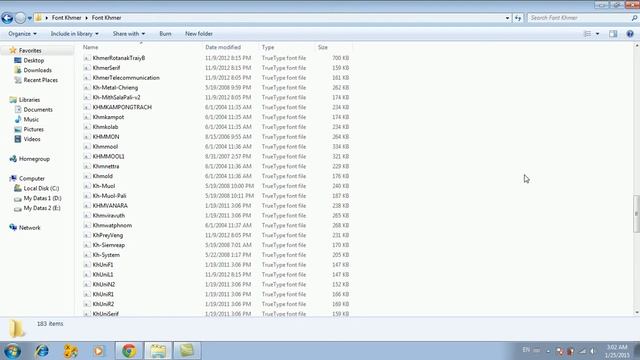Change your view icon in toolbar
The height and width of the screenshot is (360, 640).
(587, 34)
